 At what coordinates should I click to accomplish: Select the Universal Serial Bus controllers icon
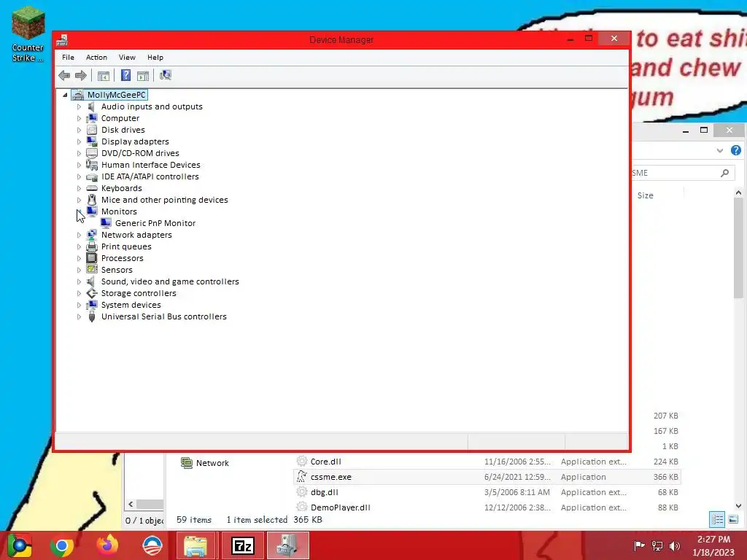[92, 316]
